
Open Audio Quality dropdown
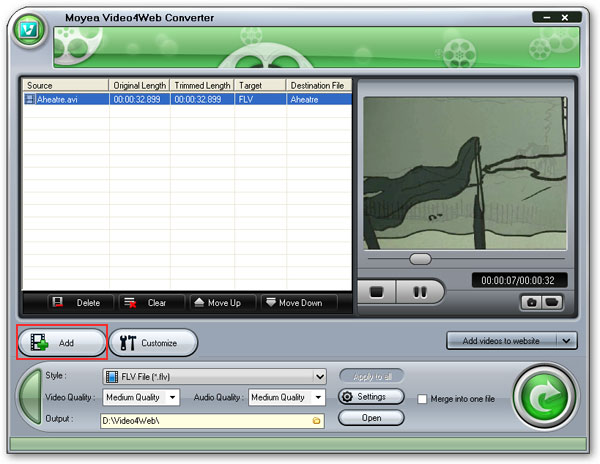(287, 397)
